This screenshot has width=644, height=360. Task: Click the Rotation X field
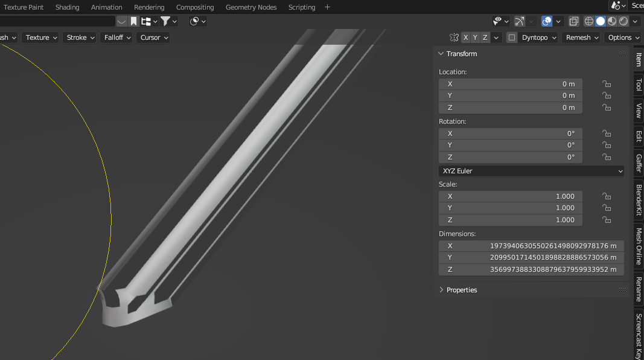click(510, 133)
